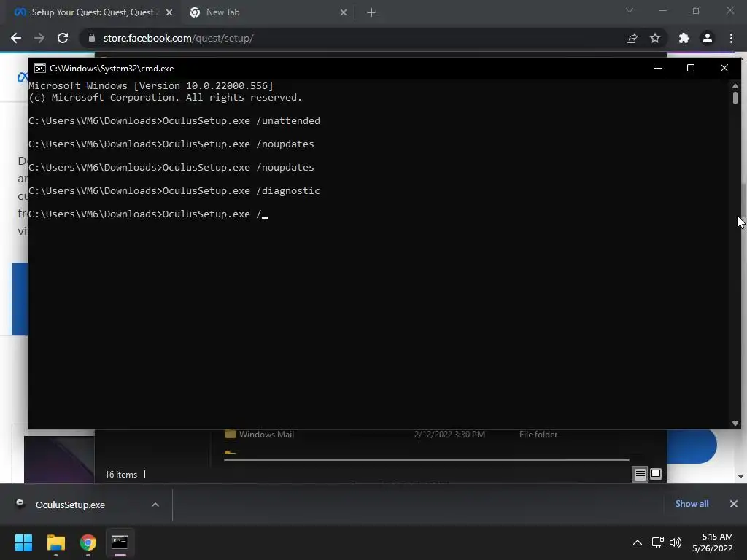The width and height of the screenshot is (747, 560).
Task: Open clock and date 5:15 AM
Action: 713,542
